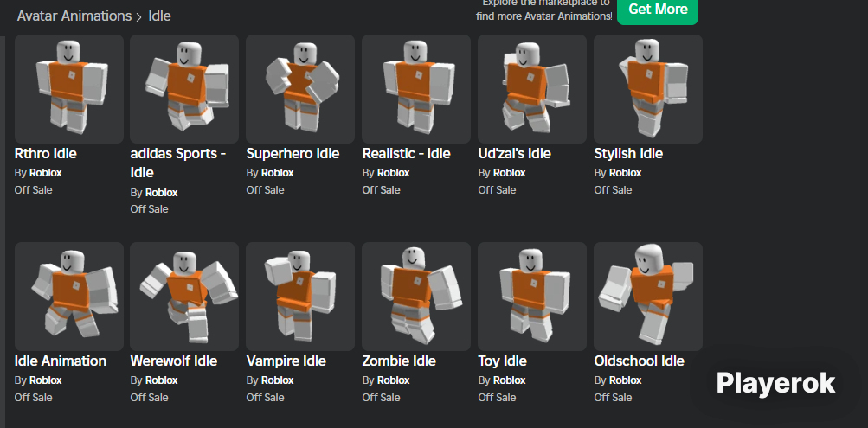The image size is (868, 428).
Task: Equip the Oldschool Idle thumbnail
Action: tap(648, 297)
